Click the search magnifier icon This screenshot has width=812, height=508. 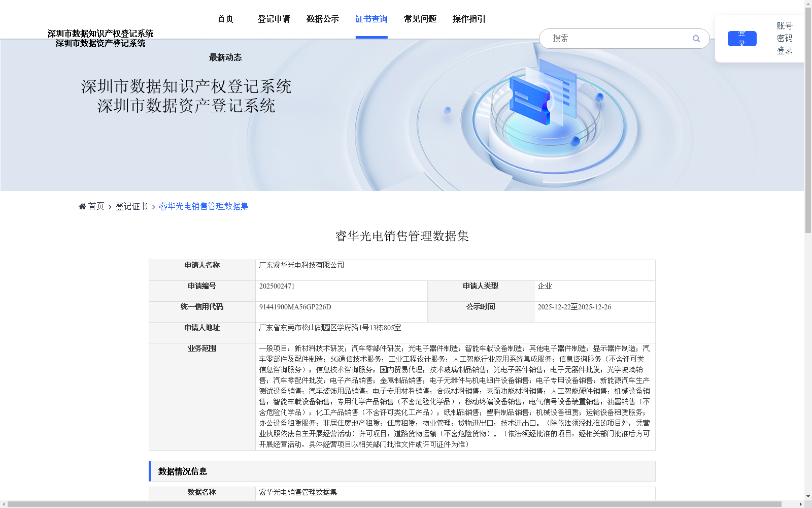[x=696, y=39]
